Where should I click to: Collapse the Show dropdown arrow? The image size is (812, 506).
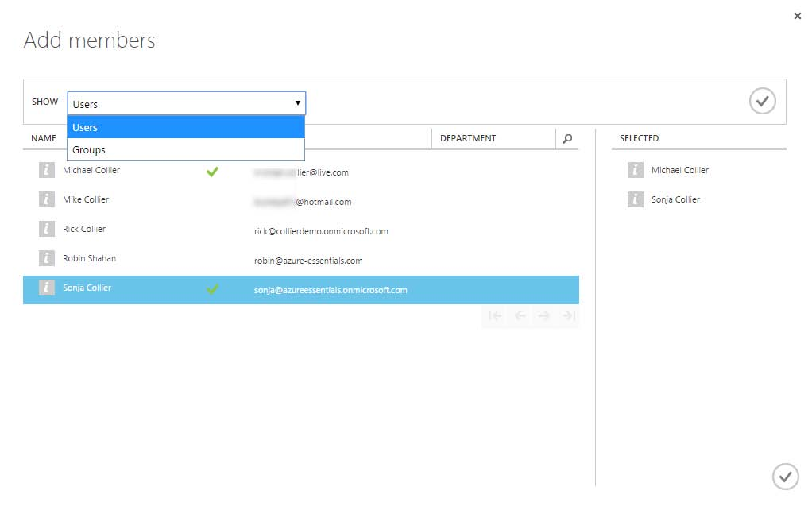tap(298, 103)
